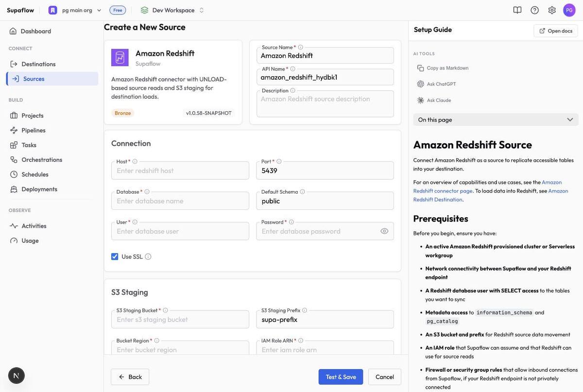Image resolution: width=583 pixels, height=392 pixels.
Task: Open settings gear icon in top bar
Action: (x=552, y=10)
